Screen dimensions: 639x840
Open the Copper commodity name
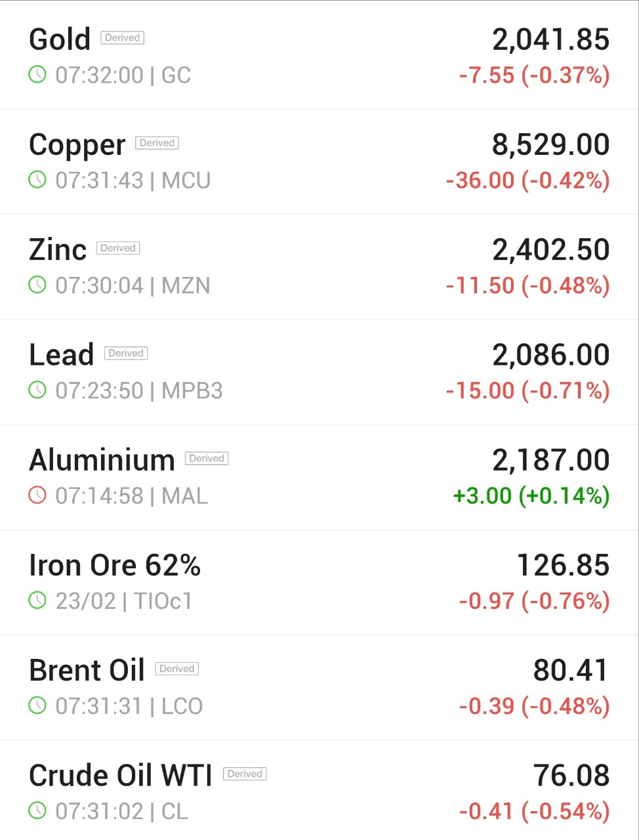point(77,146)
